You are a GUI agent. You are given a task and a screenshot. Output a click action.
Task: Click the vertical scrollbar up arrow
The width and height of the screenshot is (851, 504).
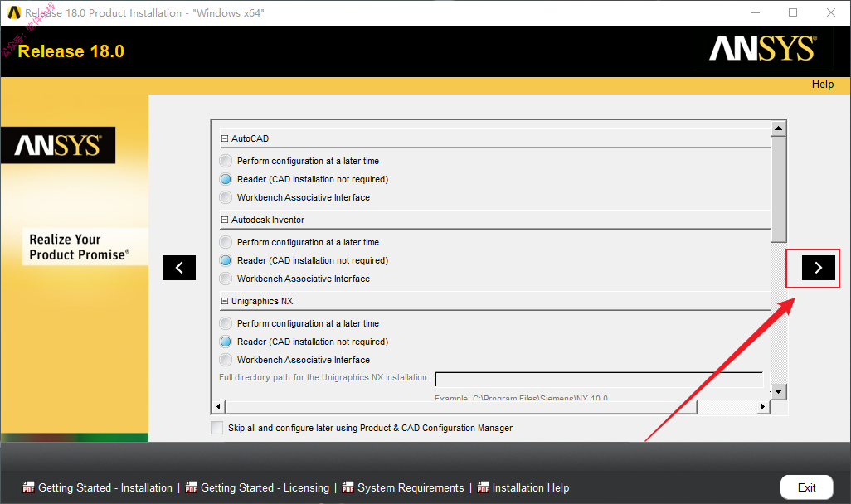(778, 128)
